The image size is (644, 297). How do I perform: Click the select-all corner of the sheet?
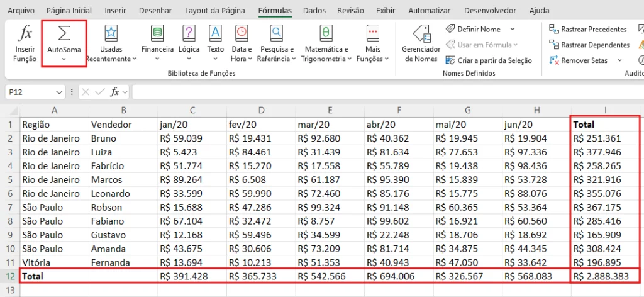pos(13,110)
